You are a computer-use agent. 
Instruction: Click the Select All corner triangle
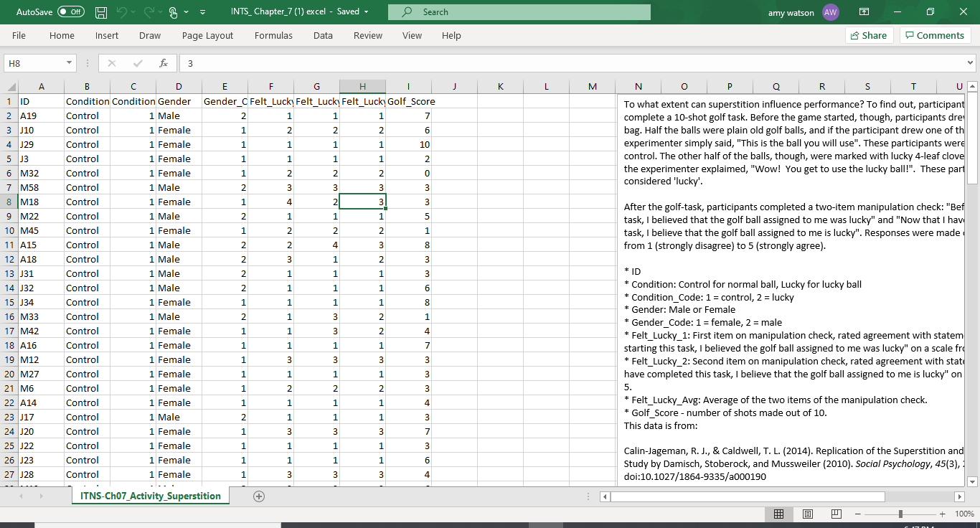9,87
